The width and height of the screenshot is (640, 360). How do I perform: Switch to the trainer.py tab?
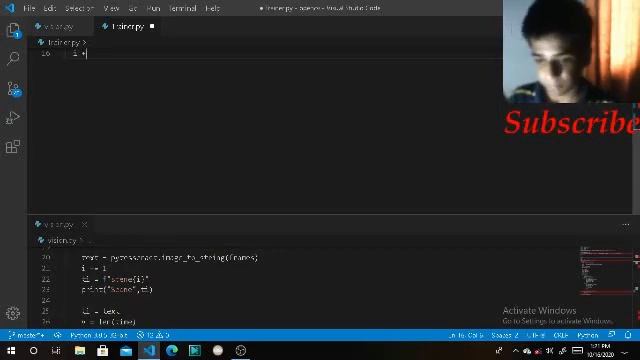point(127,27)
